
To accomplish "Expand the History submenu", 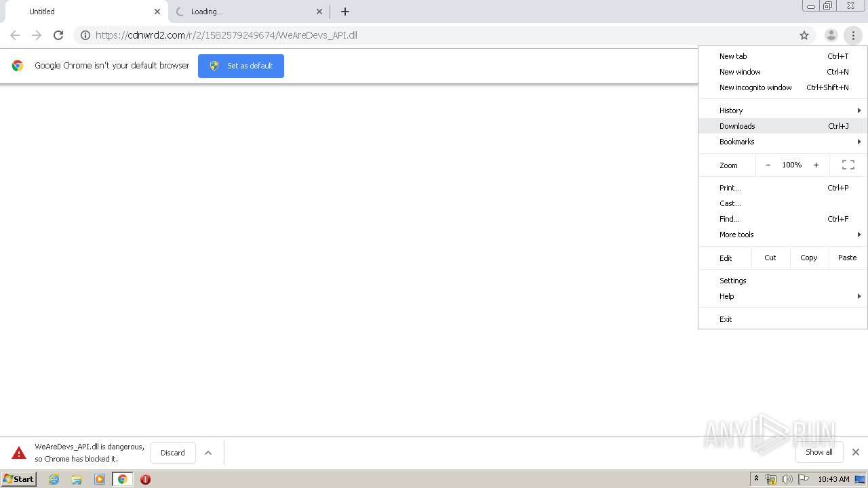I will 783,110.
